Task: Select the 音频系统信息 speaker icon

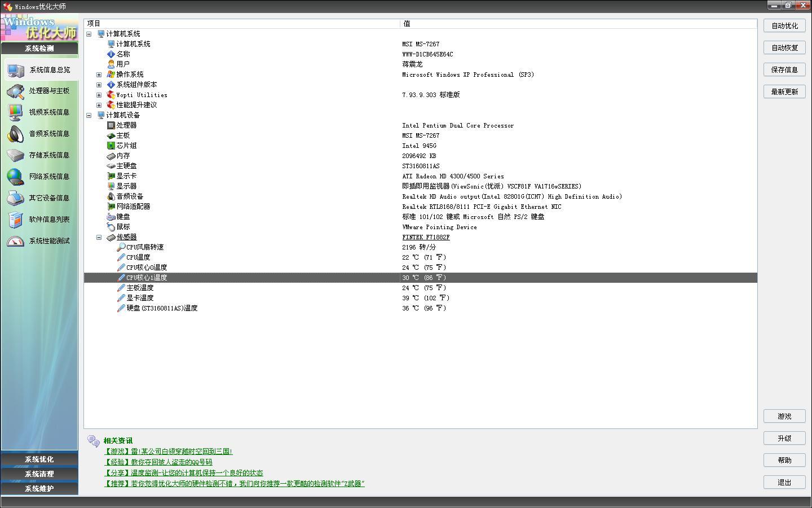Action: (x=15, y=134)
